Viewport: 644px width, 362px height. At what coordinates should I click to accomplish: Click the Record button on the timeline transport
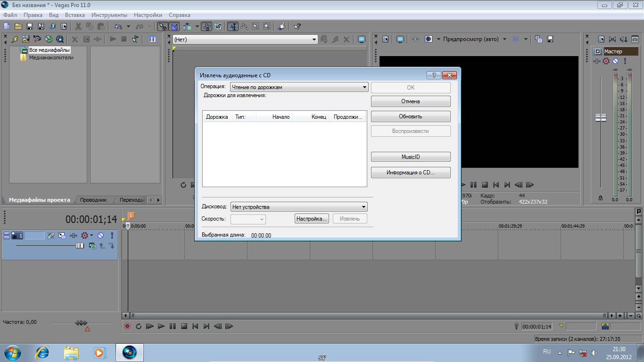coord(127,326)
